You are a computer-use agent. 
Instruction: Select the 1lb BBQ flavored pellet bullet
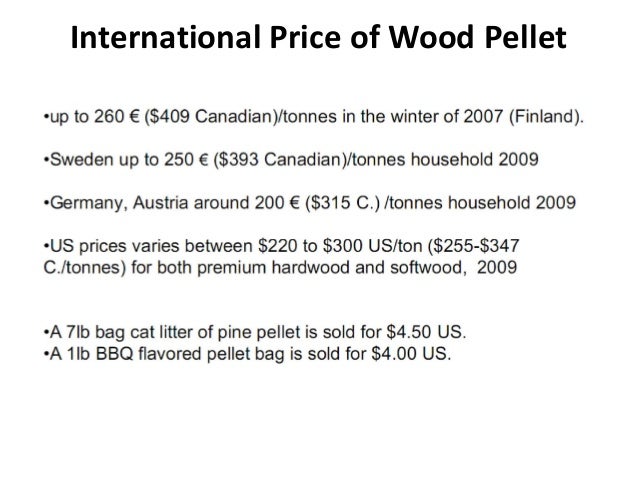click(x=247, y=354)
